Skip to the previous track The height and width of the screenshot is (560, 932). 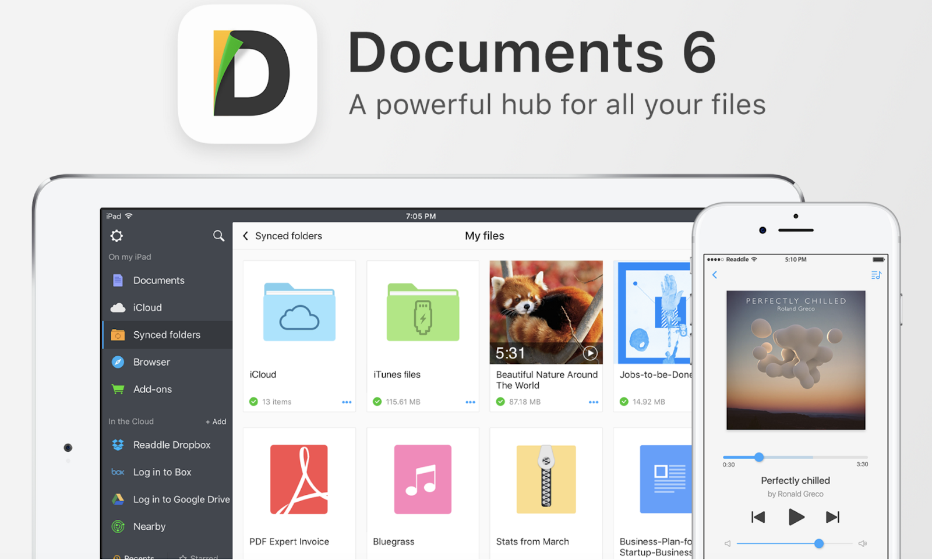click(758, 517)
